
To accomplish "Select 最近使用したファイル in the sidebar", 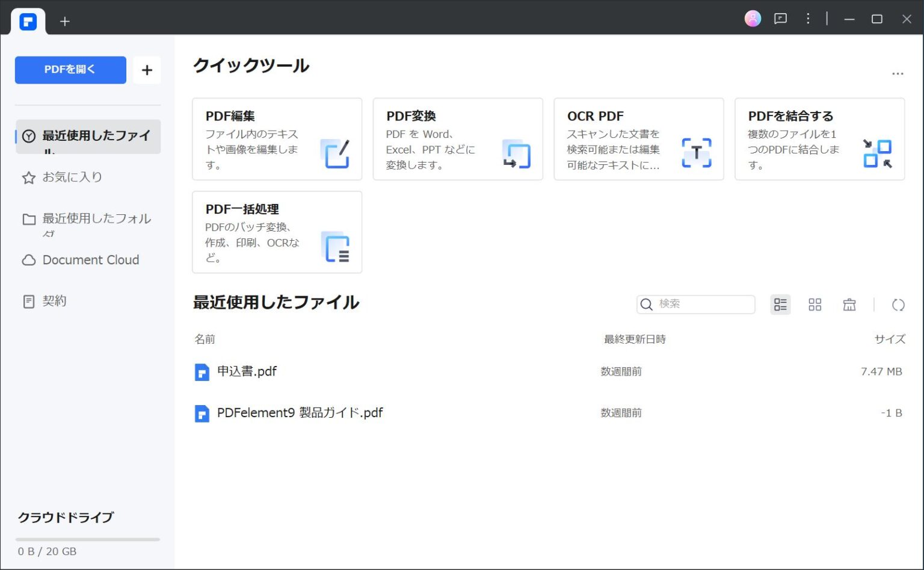I will pos(88,137).
